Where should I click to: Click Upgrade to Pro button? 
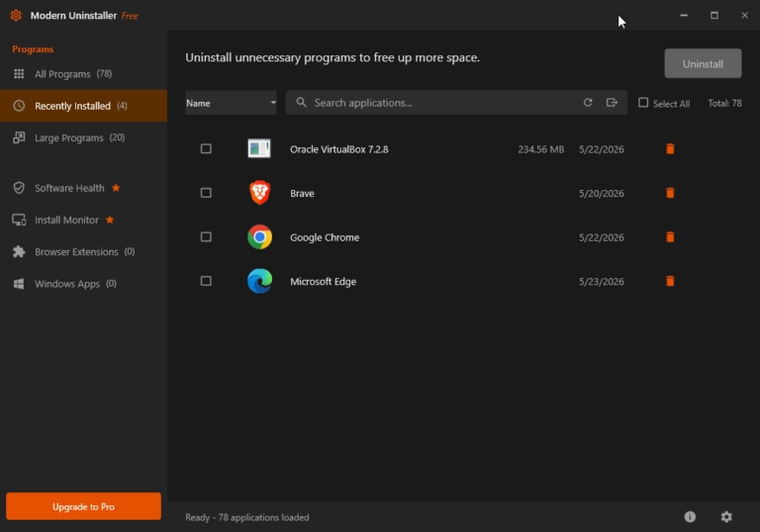coord(83,506)
